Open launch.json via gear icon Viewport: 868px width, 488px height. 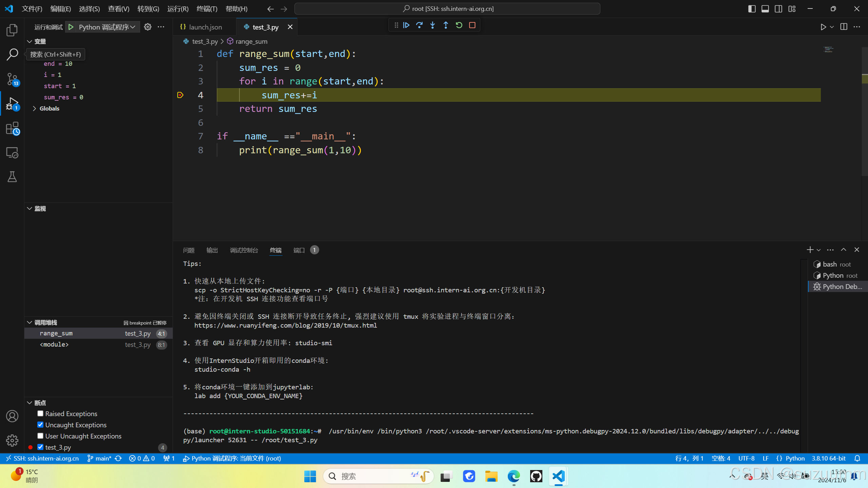click(x=148, y=27)
